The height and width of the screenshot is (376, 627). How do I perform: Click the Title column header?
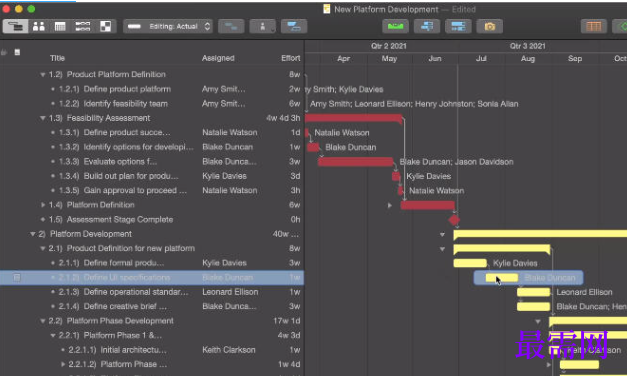pyautogui.click(x=58, y=58)
